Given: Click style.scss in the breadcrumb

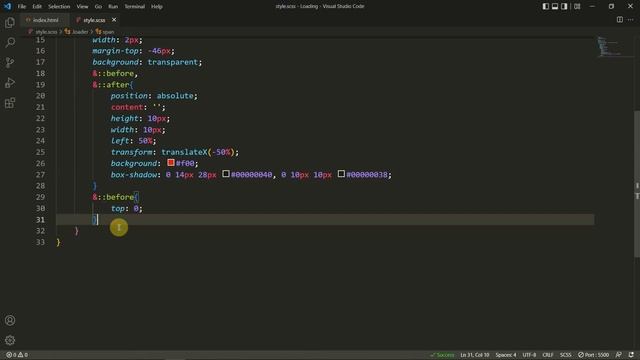Looking at the screenshot, I should [x=46, y=31].
